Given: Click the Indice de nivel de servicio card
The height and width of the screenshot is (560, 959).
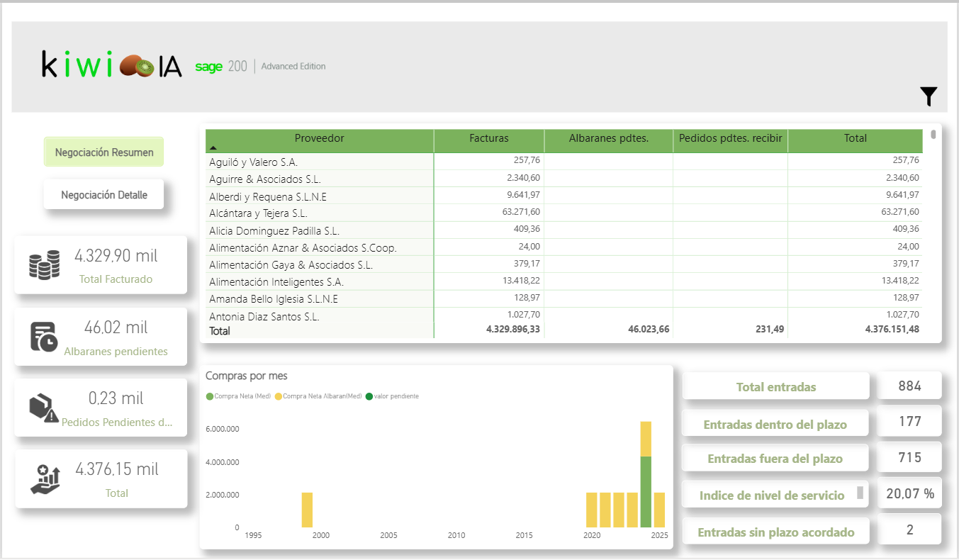Looking at the screenshot, I should [x=771, y=495].
